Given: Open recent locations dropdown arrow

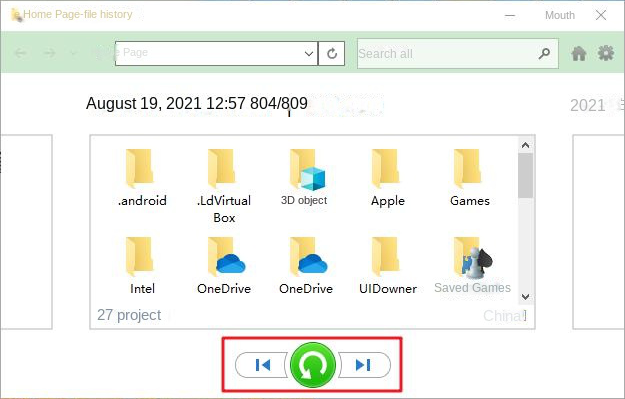Looking at the screenshot, I should coord(73,53).
